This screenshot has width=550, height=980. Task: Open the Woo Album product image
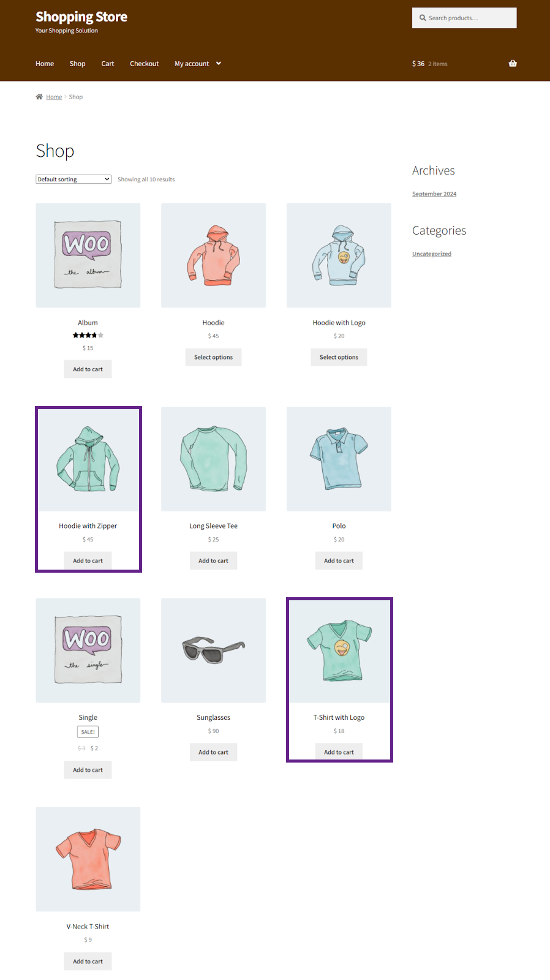[88, 255]
